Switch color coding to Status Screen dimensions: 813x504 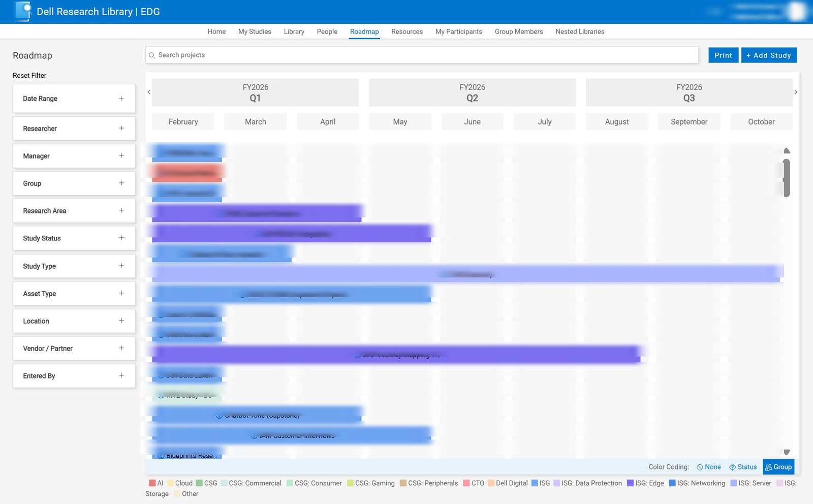pyautogui.click(x=743, y=467)
